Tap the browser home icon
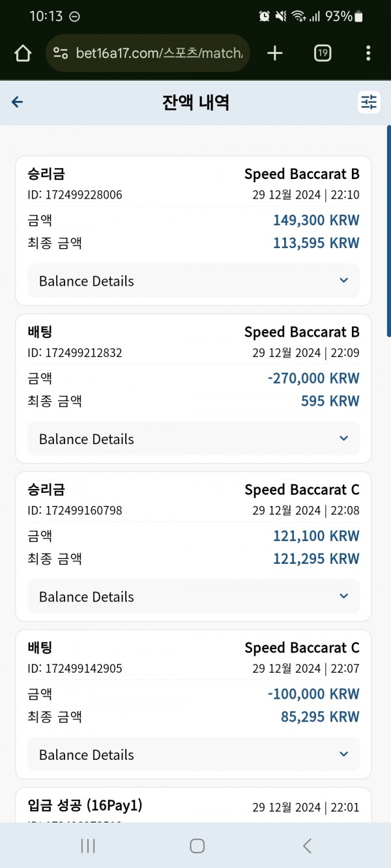Viewport: 391px width, 868px height. click(23, 53)
